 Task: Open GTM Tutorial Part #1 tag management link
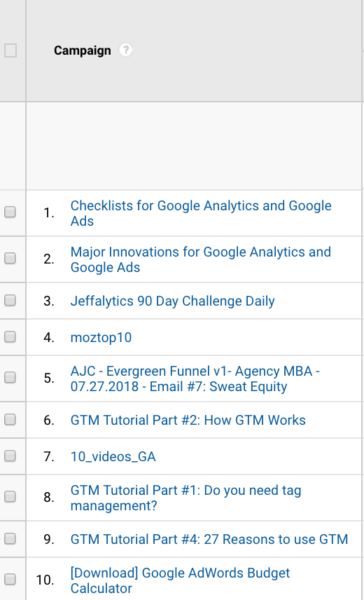(186, 498)
